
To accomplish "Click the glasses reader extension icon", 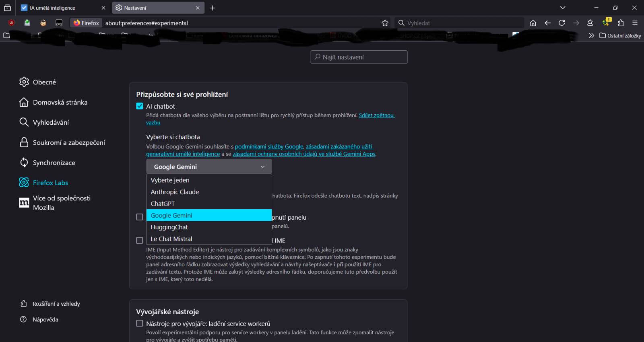I will click(x=59, y=23).
